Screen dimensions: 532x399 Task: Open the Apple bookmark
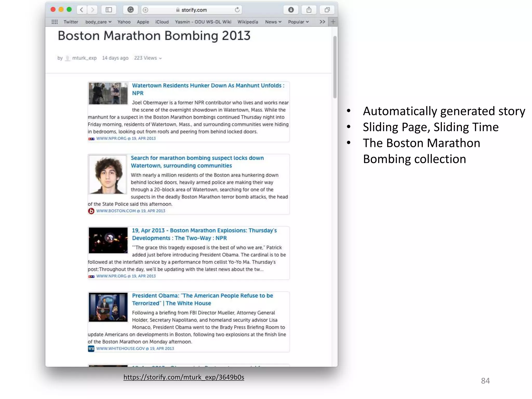[143, 22]
